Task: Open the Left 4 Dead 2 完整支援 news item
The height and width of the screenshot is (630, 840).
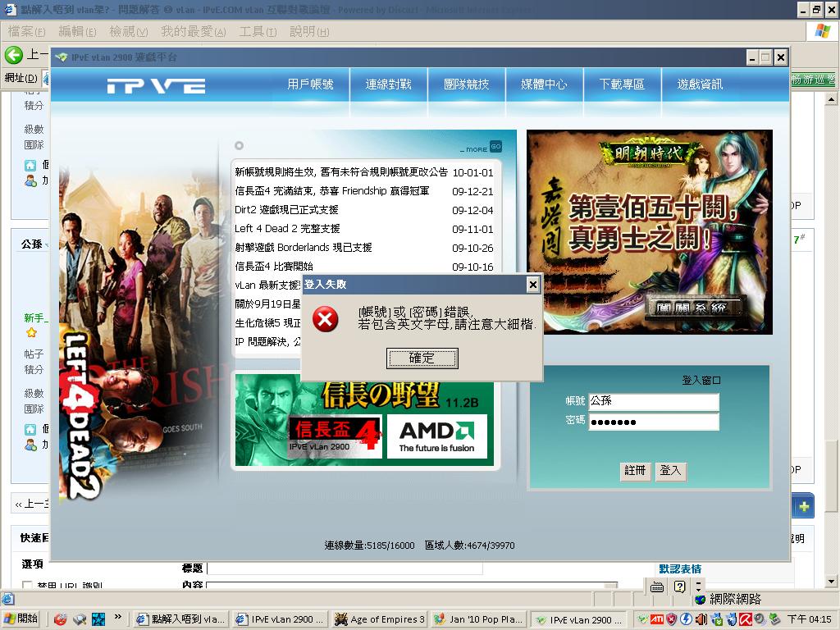Action: tap(287, 229)
